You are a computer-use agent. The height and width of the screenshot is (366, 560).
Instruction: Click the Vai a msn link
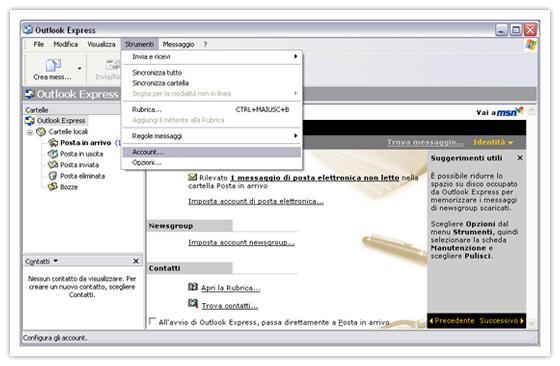click(499, 112)
